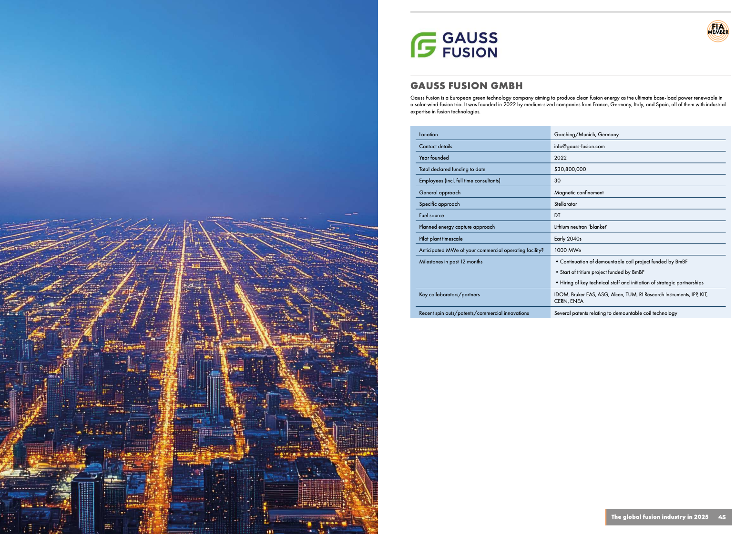The height and width of the screenshot is (534, 756).
Task: Click the aerial city night photo
Action: click(x=189, y=267)
